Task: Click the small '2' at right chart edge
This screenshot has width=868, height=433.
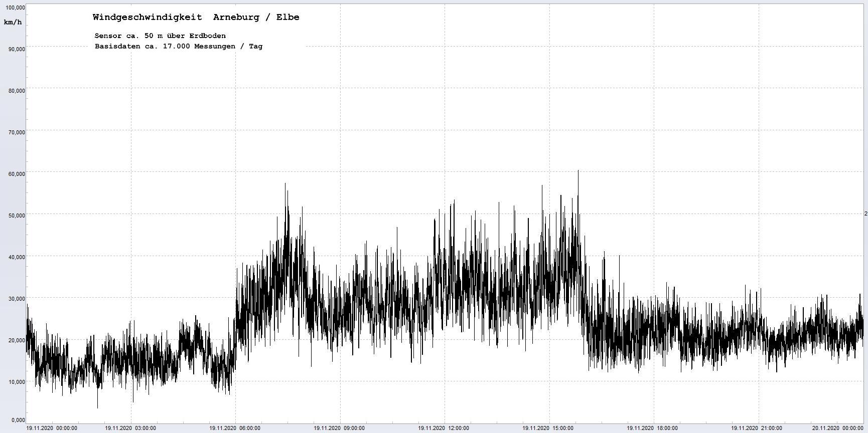Action: 865,213
